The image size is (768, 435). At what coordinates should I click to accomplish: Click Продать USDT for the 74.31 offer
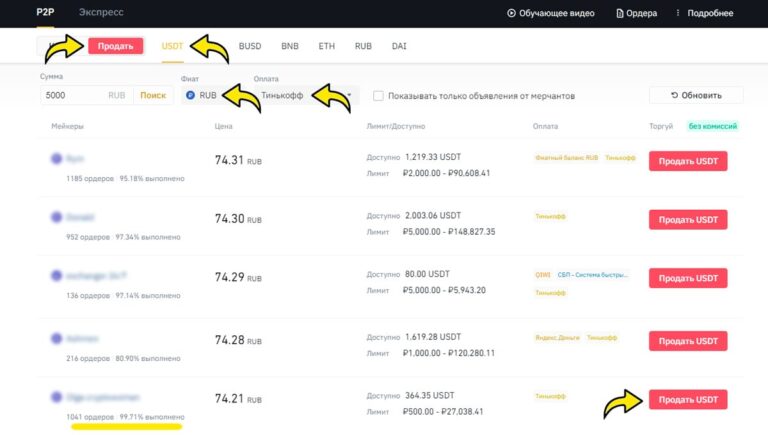point(688,161)
